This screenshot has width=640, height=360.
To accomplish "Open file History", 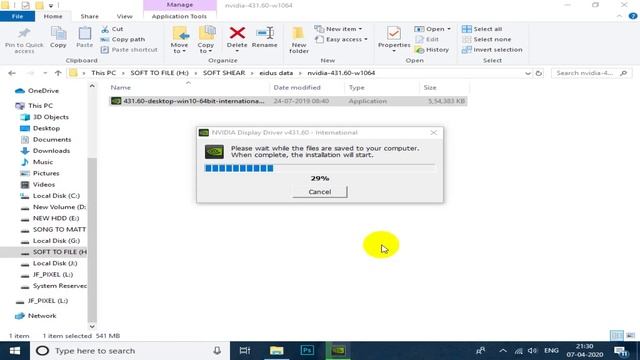I will pyautogui.click(x=432, y=49).
